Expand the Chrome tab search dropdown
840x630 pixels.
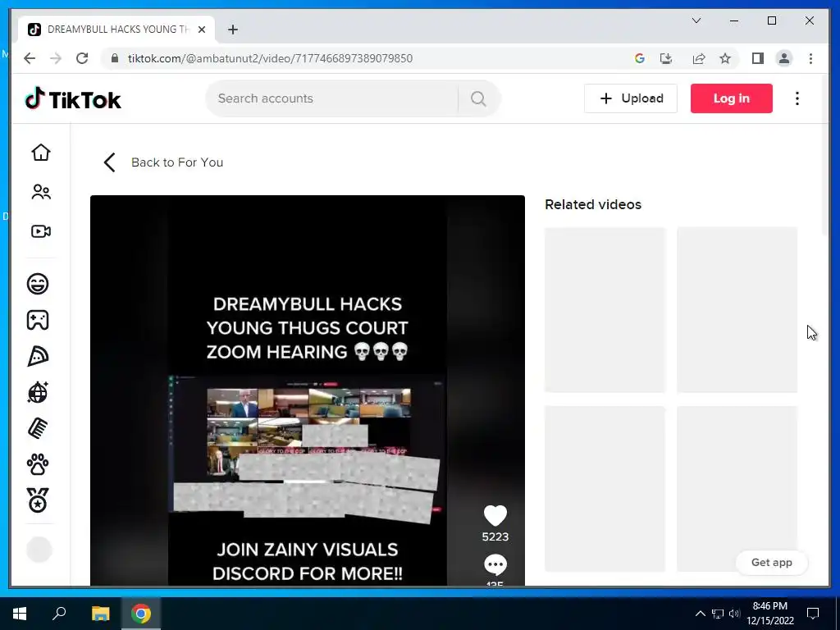(696, 21)
